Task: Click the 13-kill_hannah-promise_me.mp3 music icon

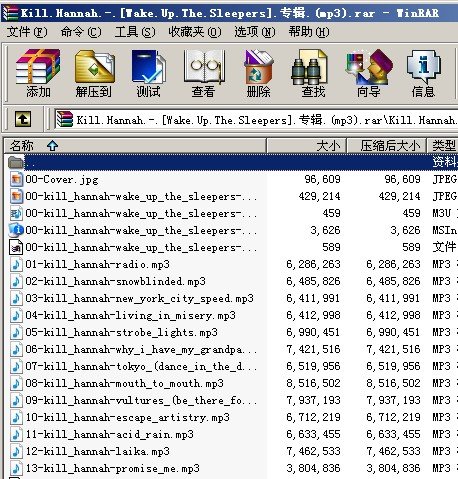Action: point(16,468)
